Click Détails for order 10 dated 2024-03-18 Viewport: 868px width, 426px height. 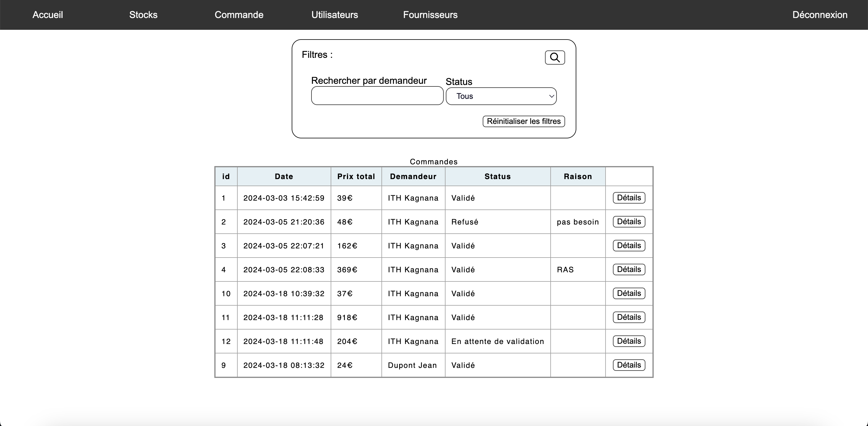tap(629, 293)
